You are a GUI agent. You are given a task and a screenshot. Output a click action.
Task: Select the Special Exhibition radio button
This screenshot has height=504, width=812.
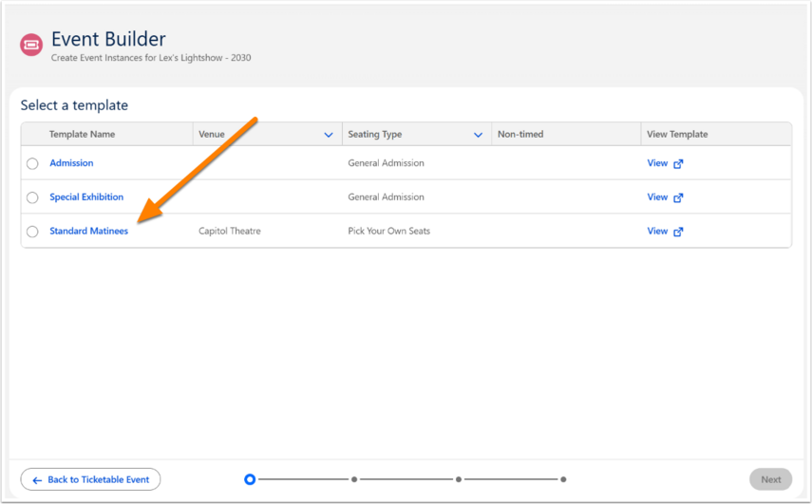click(32, 197)
